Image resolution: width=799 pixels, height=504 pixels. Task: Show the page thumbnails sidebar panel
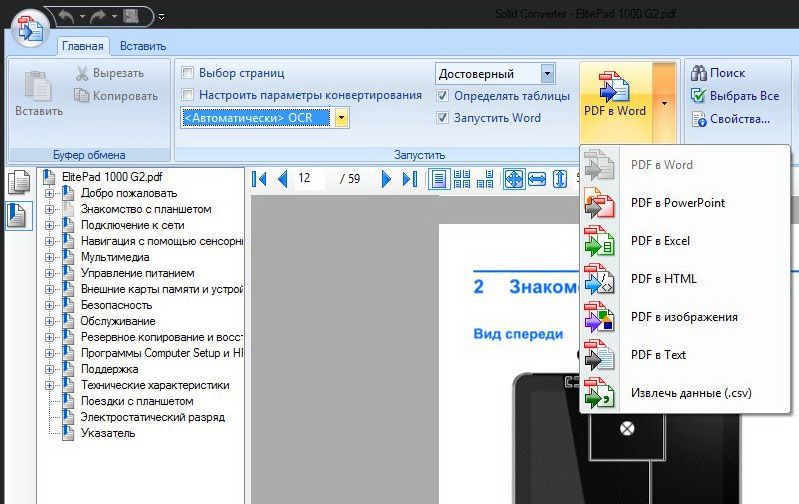point(19,182)
